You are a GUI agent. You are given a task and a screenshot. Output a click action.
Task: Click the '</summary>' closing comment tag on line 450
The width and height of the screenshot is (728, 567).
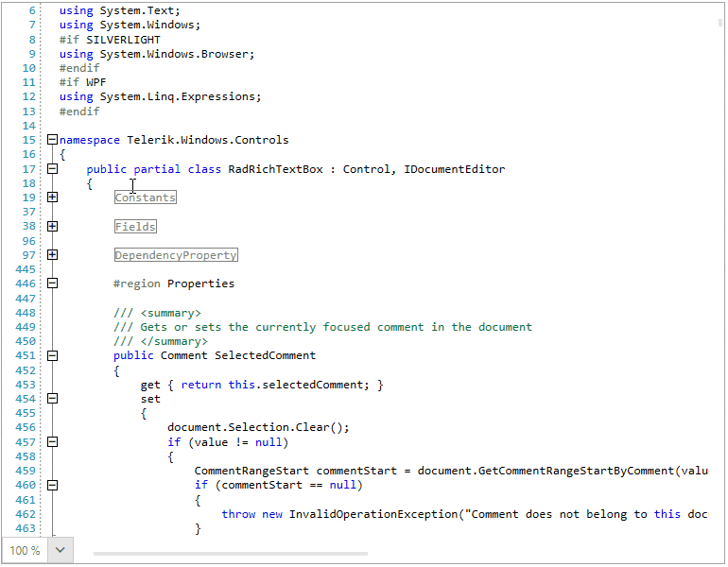(x=174, y=341)
